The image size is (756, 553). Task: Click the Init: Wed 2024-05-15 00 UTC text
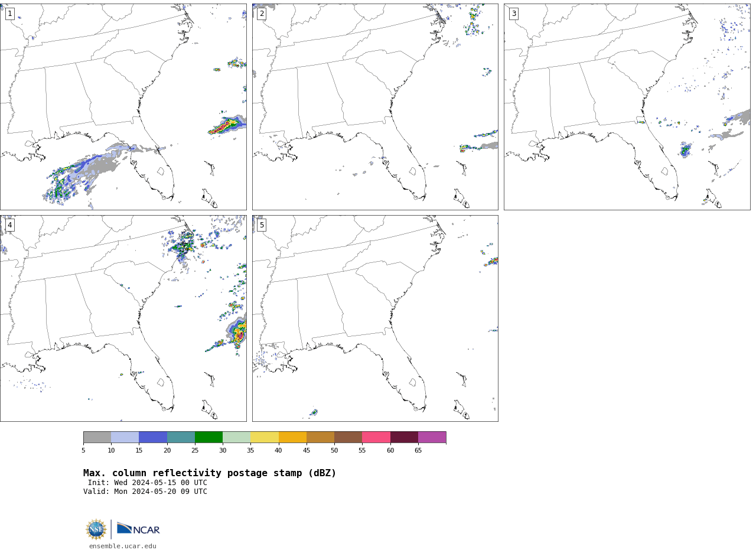point(148,483)
